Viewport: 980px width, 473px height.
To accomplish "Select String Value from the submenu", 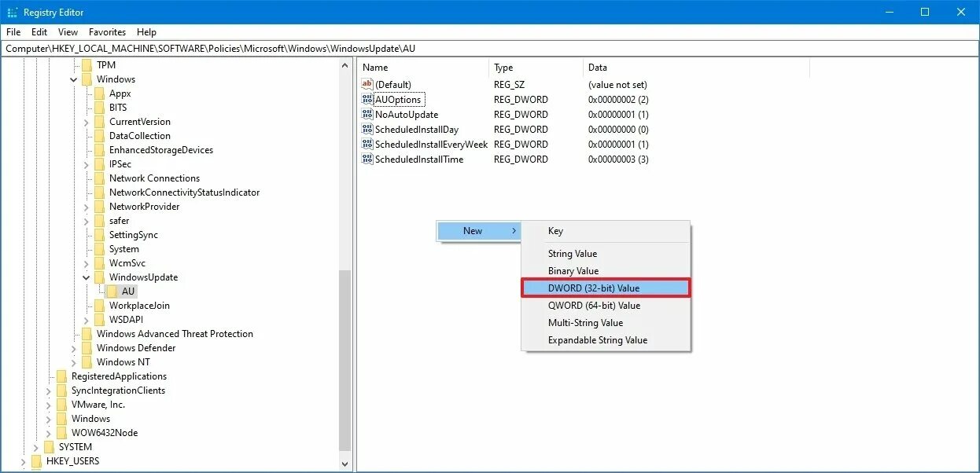I will point(606,254).
